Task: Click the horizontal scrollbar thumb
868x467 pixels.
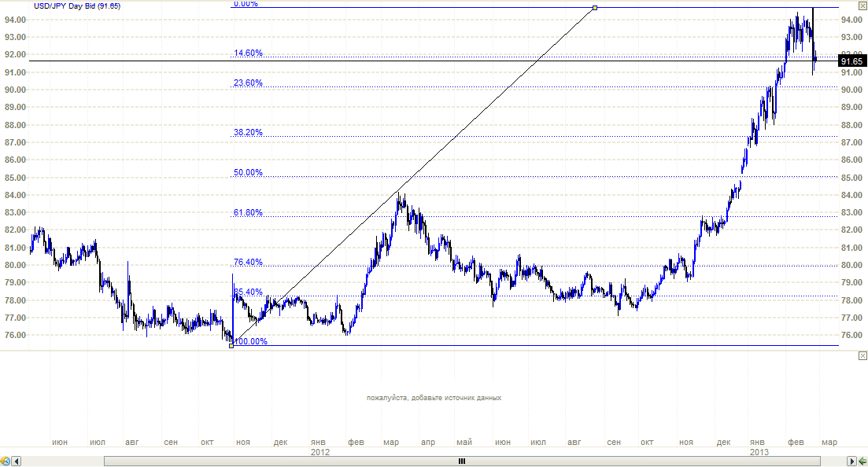Action: click(x=462, y=461)
